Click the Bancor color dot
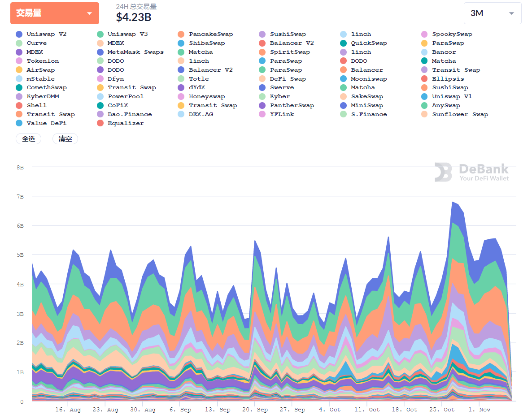 (x=424, y=52)
